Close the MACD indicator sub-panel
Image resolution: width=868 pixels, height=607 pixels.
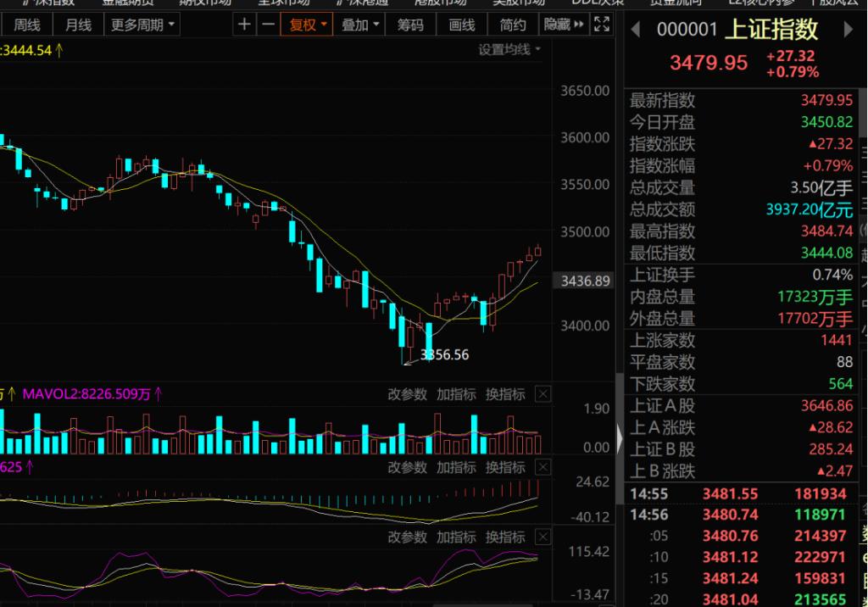(543, 467)
